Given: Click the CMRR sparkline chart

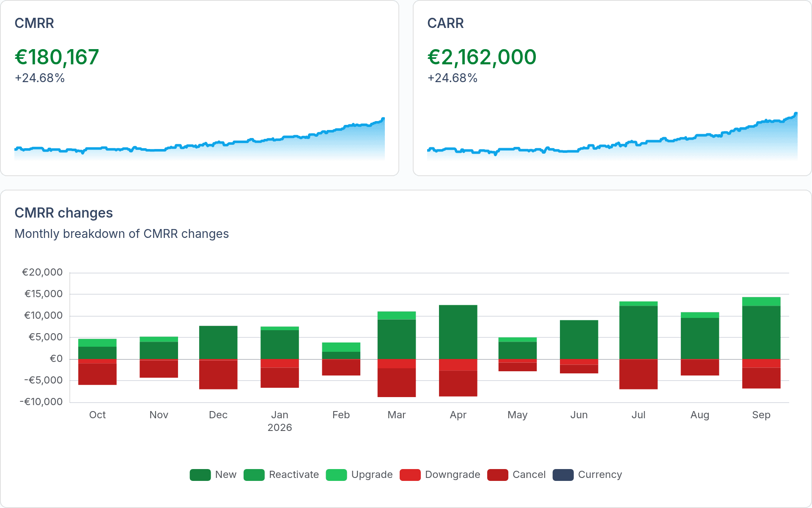Looking at the screenshot, I should (200, 138).
